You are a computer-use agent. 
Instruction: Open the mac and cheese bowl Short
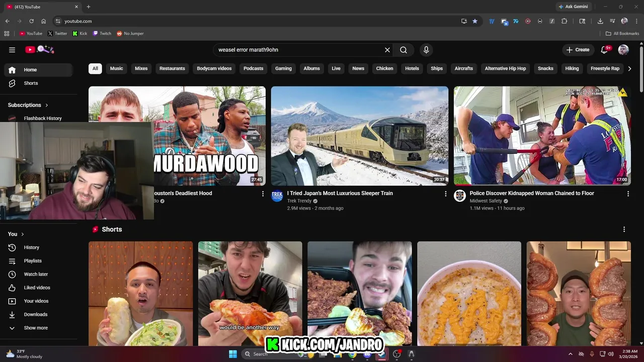469,294
